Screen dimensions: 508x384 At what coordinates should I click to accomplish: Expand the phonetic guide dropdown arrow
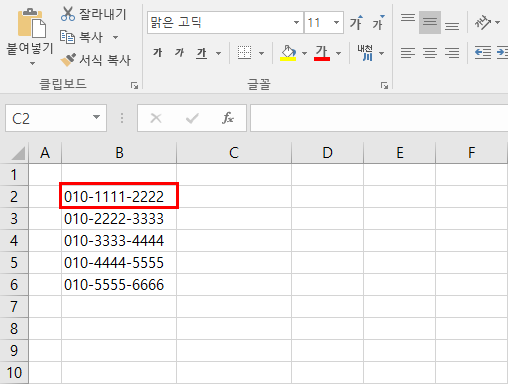pos(382,53)
